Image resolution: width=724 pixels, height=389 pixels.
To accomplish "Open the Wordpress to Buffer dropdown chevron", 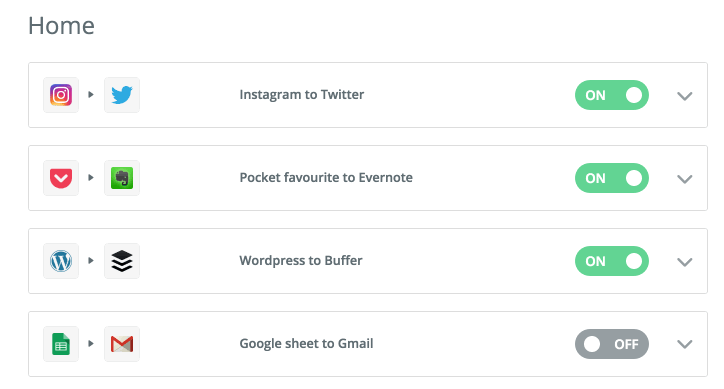I will click(x=684, y=262).
